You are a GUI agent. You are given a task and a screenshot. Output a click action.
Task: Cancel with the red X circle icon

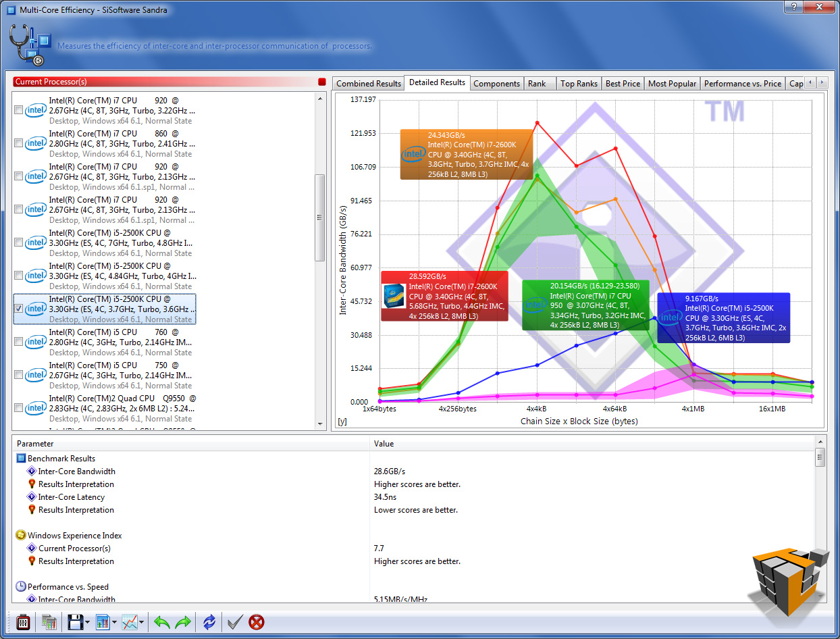[x=257, y=621]
